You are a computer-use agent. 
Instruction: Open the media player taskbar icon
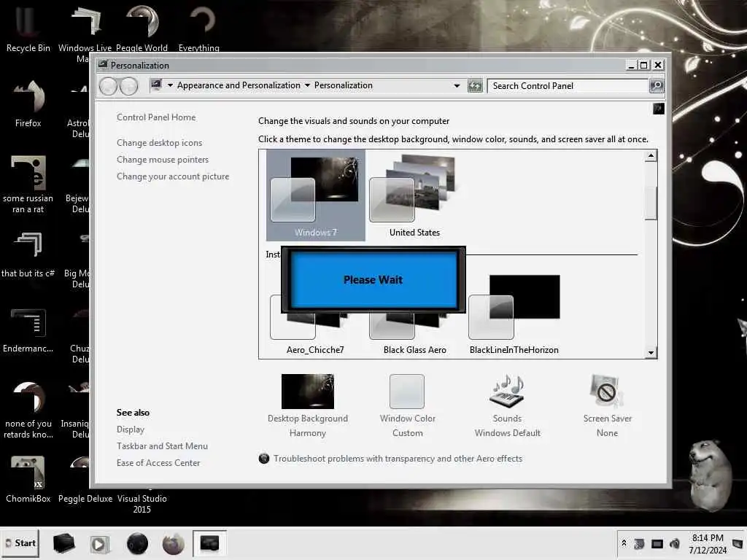pyautogui.click(x=99, y=544)
